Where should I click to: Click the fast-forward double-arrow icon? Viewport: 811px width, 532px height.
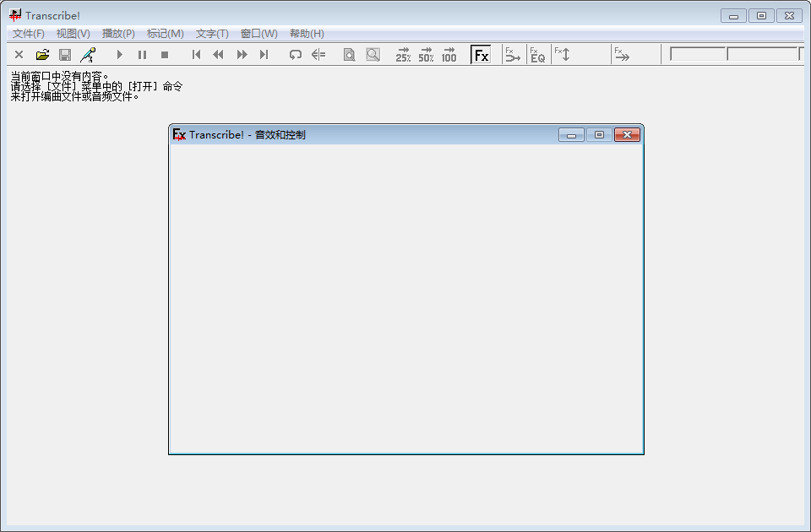click(x=242, y=54)
